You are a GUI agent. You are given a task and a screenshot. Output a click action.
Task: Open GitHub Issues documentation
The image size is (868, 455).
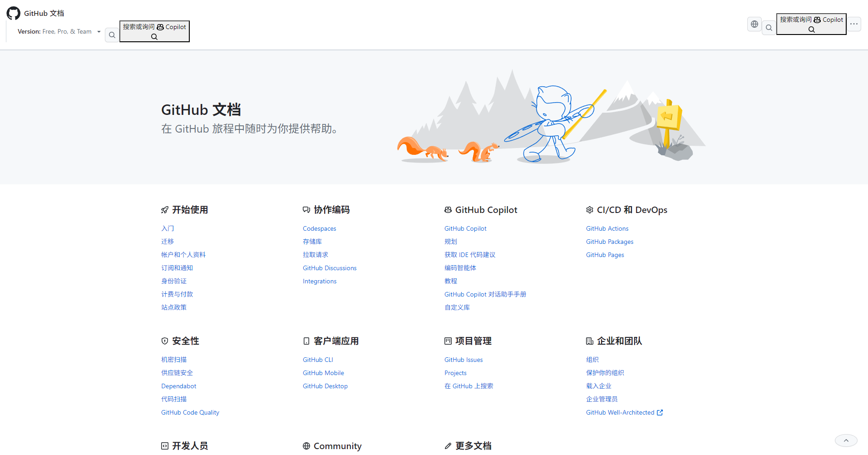pos(464,360)
